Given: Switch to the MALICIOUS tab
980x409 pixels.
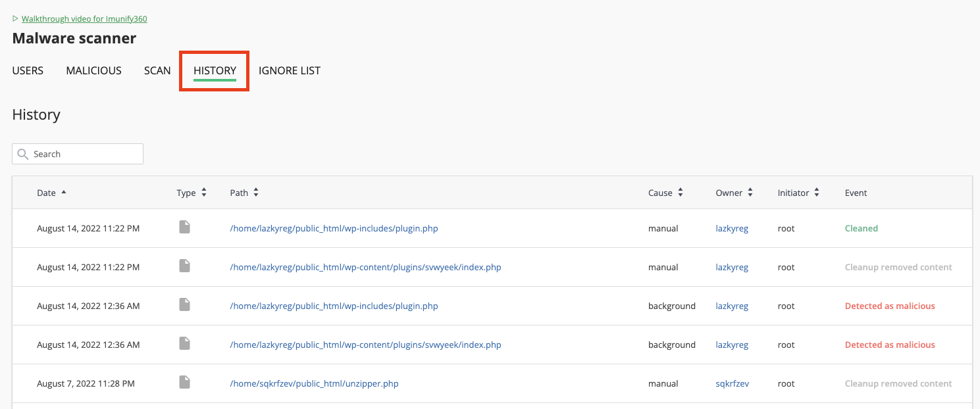Looking at the screenshot, I should point(93,70).
